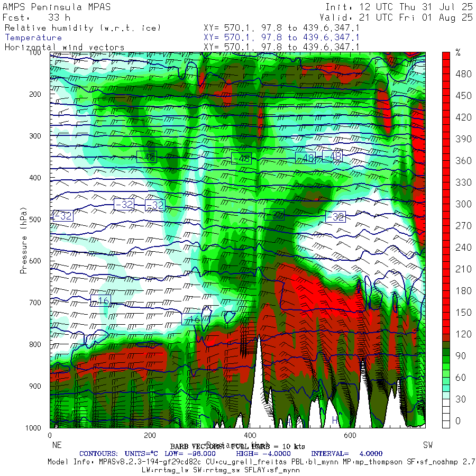Click the 200 tick on the distance axis

tap(150, 435)
